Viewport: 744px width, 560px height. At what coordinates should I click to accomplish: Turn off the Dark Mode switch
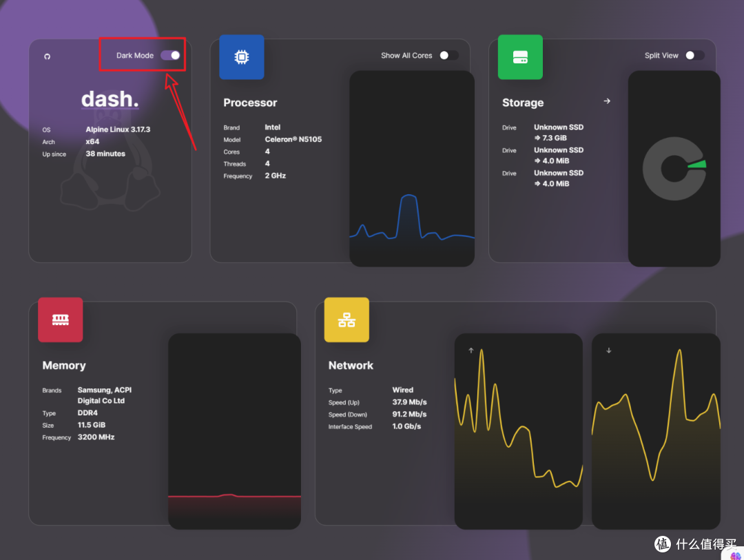pyautogui.click(x=171, y=55)
